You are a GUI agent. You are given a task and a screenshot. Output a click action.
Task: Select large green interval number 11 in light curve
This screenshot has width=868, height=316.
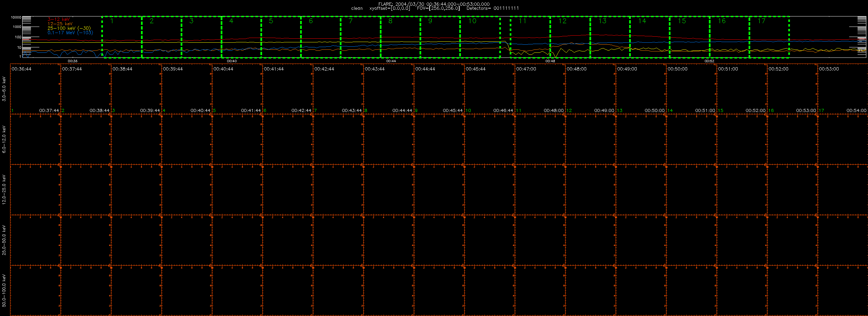(522, 21)
